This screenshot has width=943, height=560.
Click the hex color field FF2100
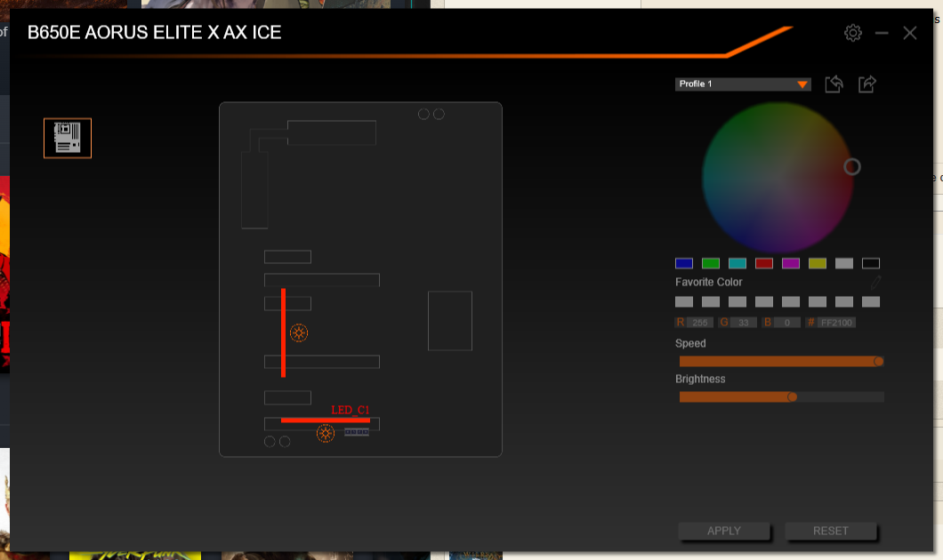[836, 323]
